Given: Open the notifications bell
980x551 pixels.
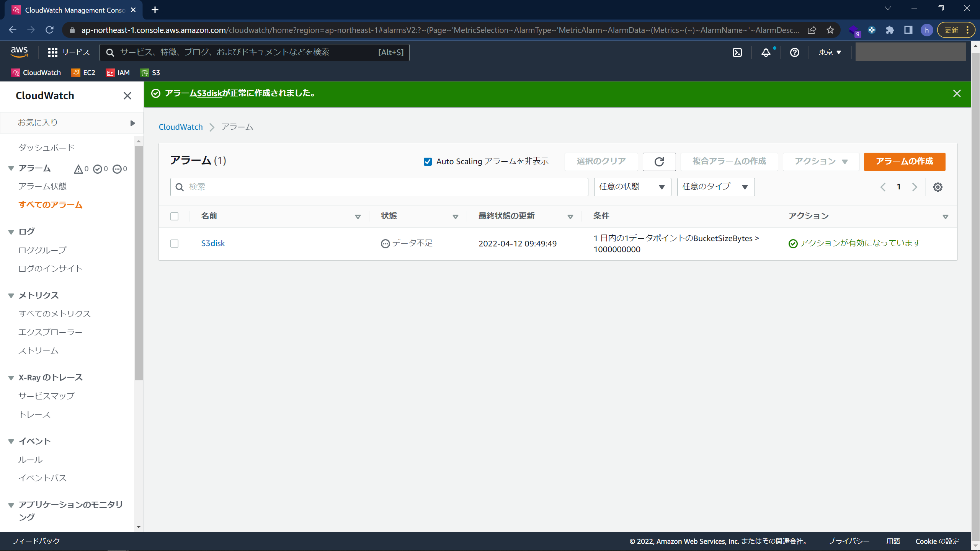Looking at the screenshot, I should 766,52.
